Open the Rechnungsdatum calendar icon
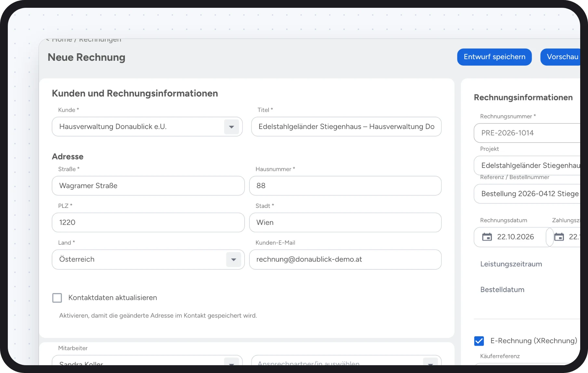Image resolution: width=588 pixels, height=373 pixels. pos(487,237)
